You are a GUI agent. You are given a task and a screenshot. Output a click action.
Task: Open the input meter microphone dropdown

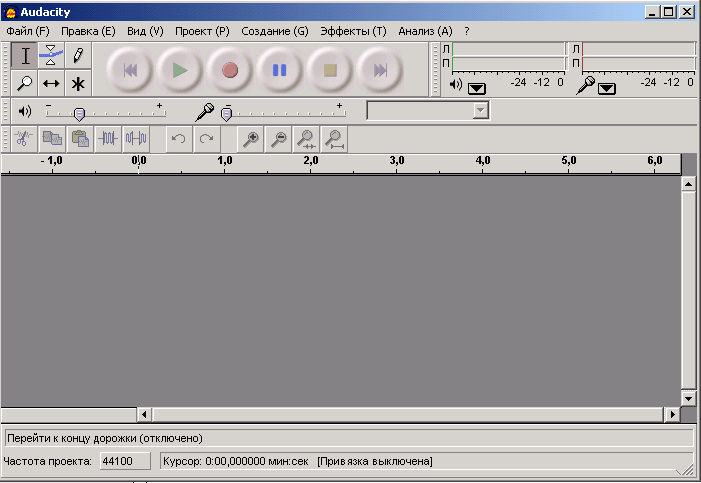tap(607, 88)
